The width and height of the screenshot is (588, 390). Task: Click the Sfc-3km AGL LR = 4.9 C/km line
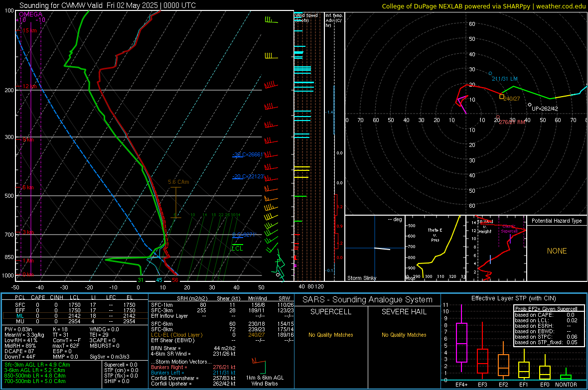[37, 365]
